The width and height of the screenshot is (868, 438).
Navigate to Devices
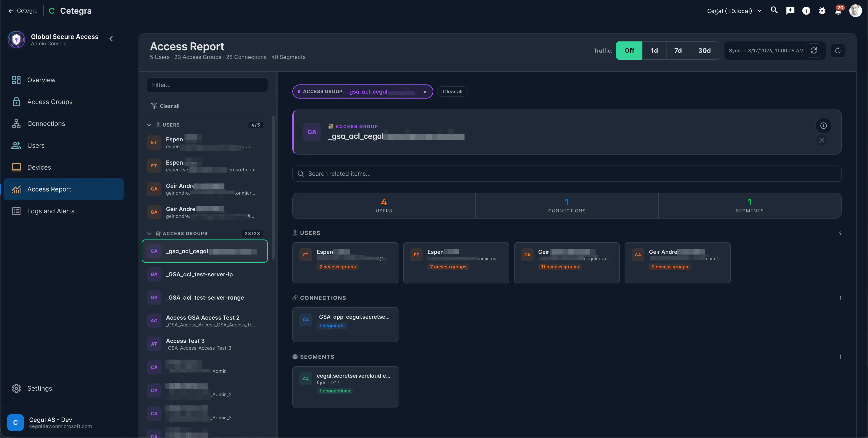(64, 168)
